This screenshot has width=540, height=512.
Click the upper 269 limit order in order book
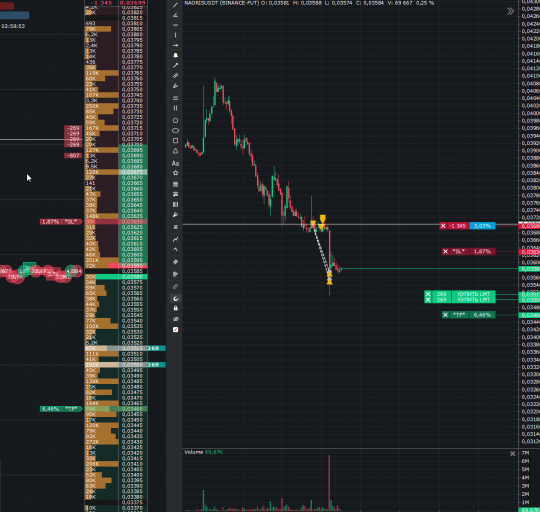(x=157, y=348)
